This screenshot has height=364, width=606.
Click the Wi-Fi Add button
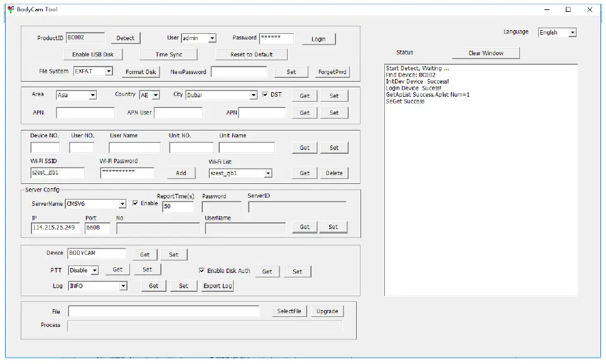pyautogui.click(x=181, y=173)
